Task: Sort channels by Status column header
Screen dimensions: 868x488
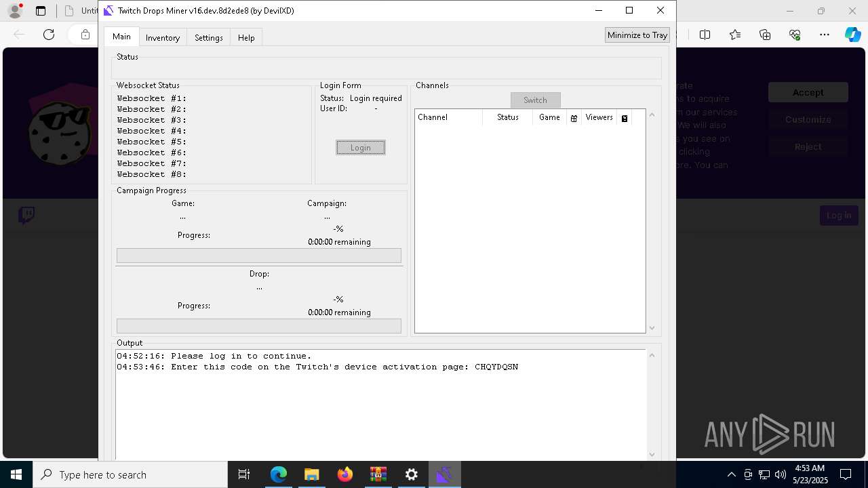Action: point(507,118)
